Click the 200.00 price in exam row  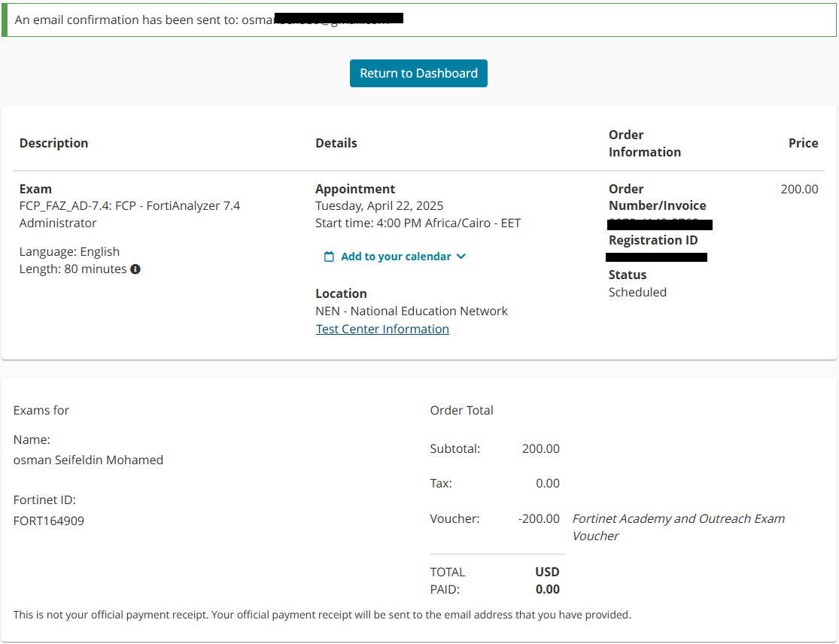point(799,190)
